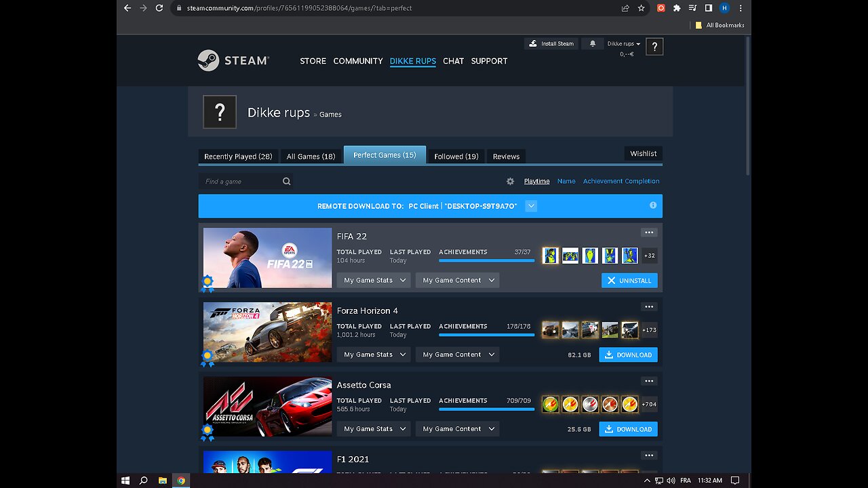Open File Explorer from taskbar
The image size is (868, 488).
[163, 481]
